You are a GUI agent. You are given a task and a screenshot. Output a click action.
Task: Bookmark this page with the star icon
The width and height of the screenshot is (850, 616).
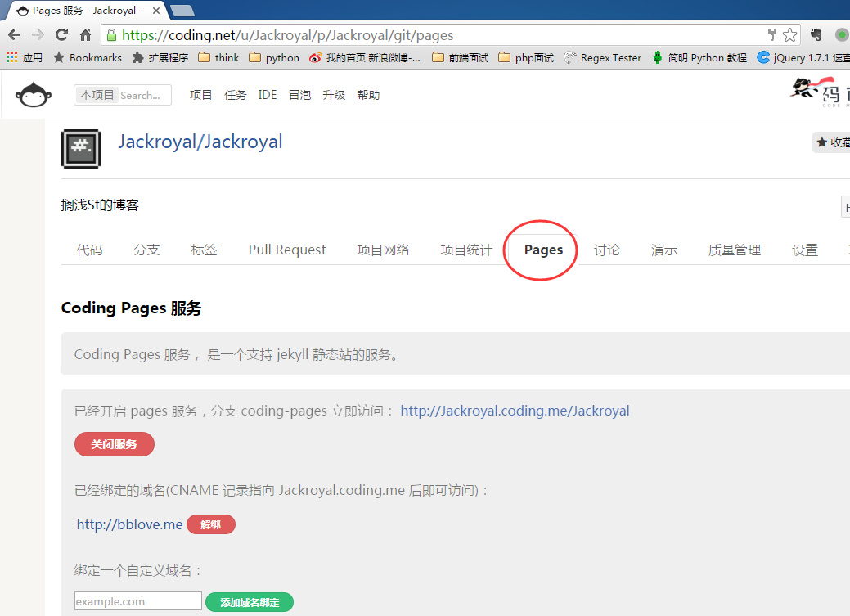point(790,35)
